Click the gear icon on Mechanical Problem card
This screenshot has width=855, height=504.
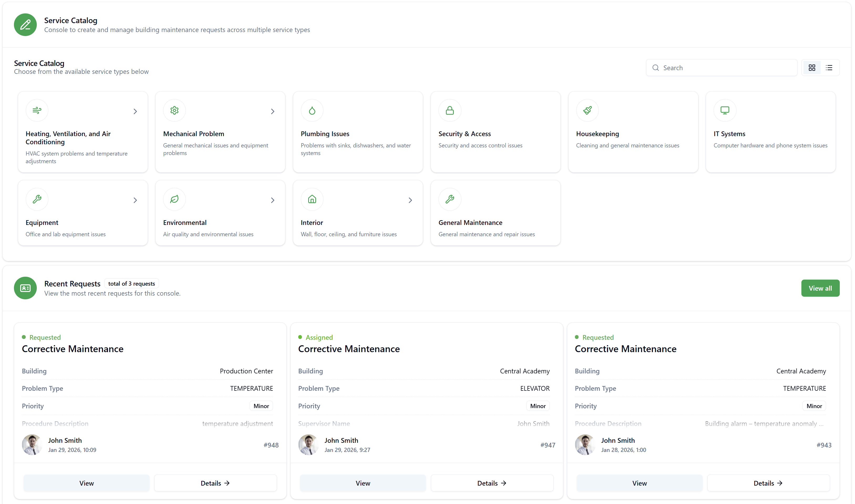point(174,110)
